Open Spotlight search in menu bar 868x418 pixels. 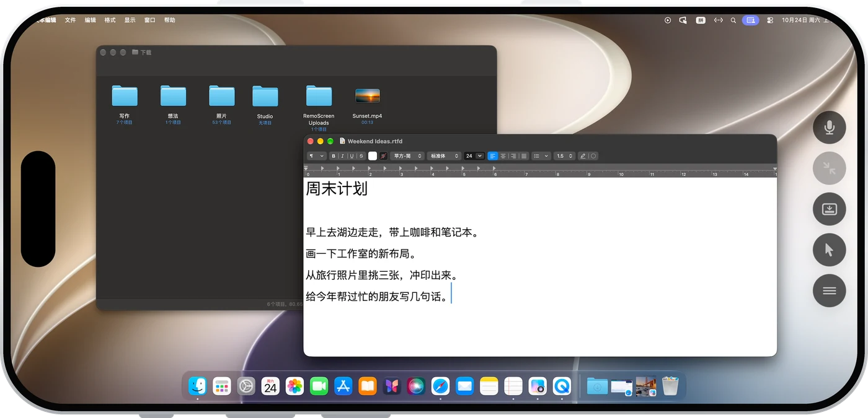(x=733, y=20)
